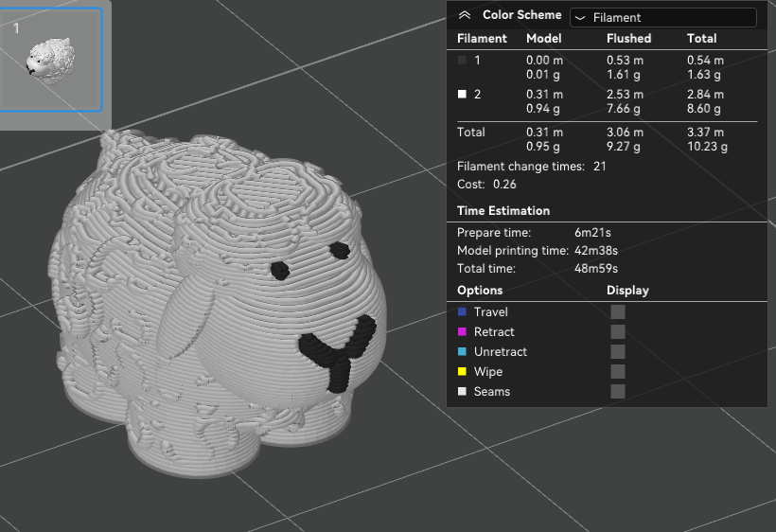Click the Time Estimation heading
The width and height of the screenshot is (776, 532).
[503, 211]
